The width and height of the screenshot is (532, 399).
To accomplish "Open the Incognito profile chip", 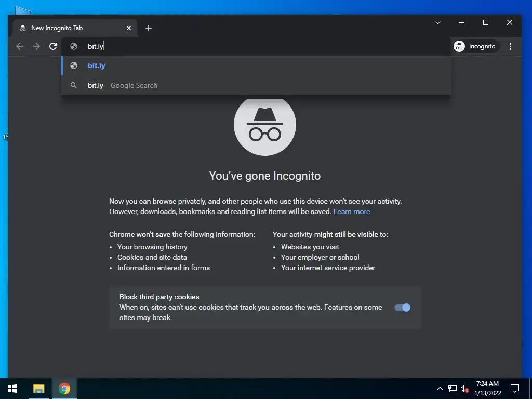I will tap(475, 46).
